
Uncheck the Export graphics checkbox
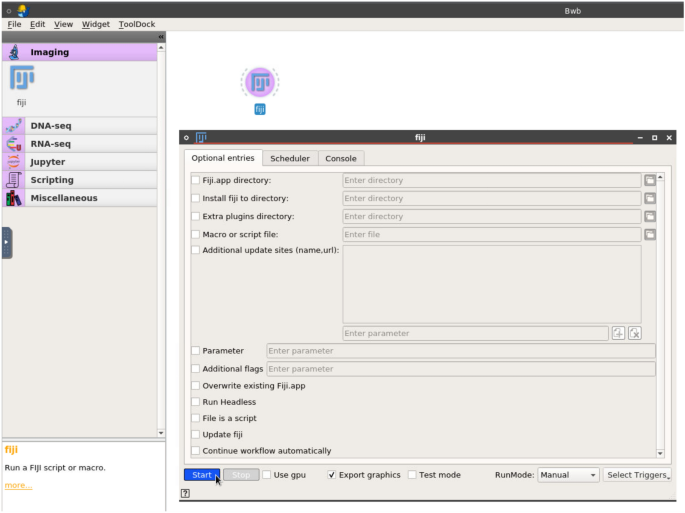tap(332, 475)
